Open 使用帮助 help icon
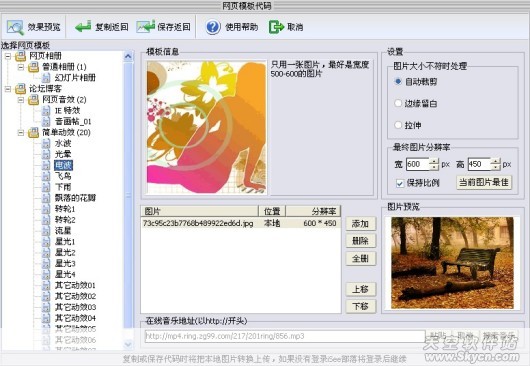 213,27
